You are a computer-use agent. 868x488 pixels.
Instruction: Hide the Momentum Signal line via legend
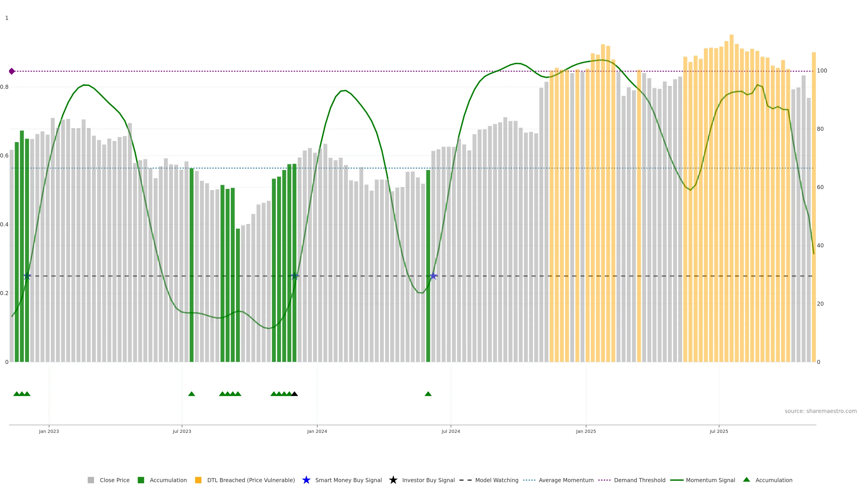(710, 480)
